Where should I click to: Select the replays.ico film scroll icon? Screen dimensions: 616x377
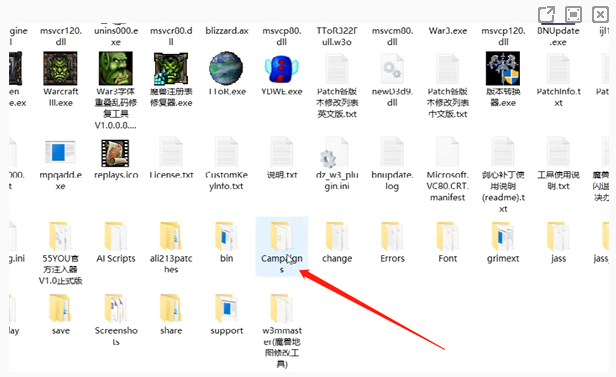coord(115,153)
